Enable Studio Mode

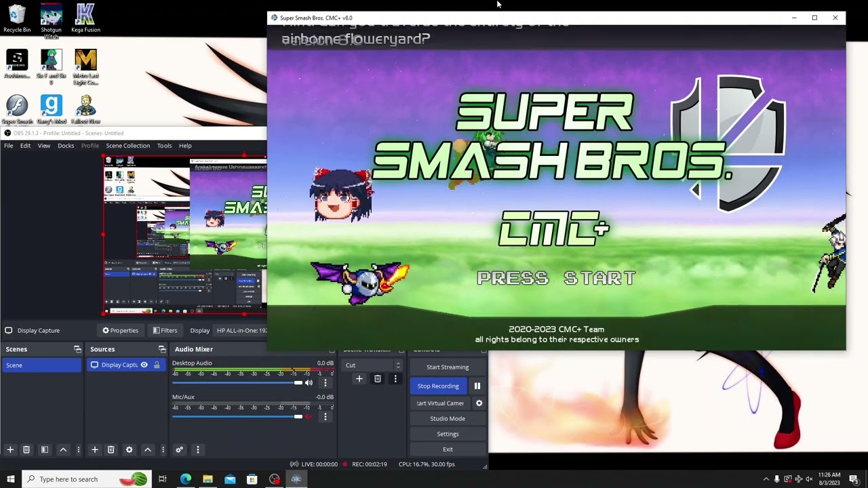[448, 419]
